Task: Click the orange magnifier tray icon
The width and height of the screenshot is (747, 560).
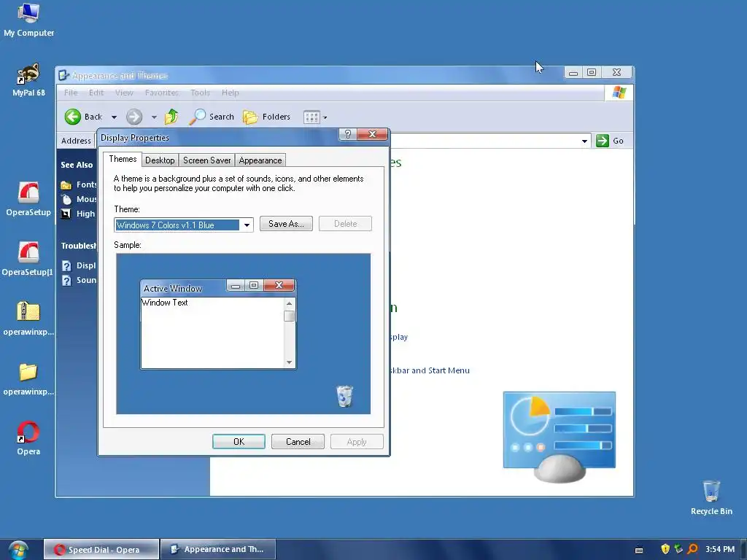Action: pyautogui.click(x=692, y=549)
